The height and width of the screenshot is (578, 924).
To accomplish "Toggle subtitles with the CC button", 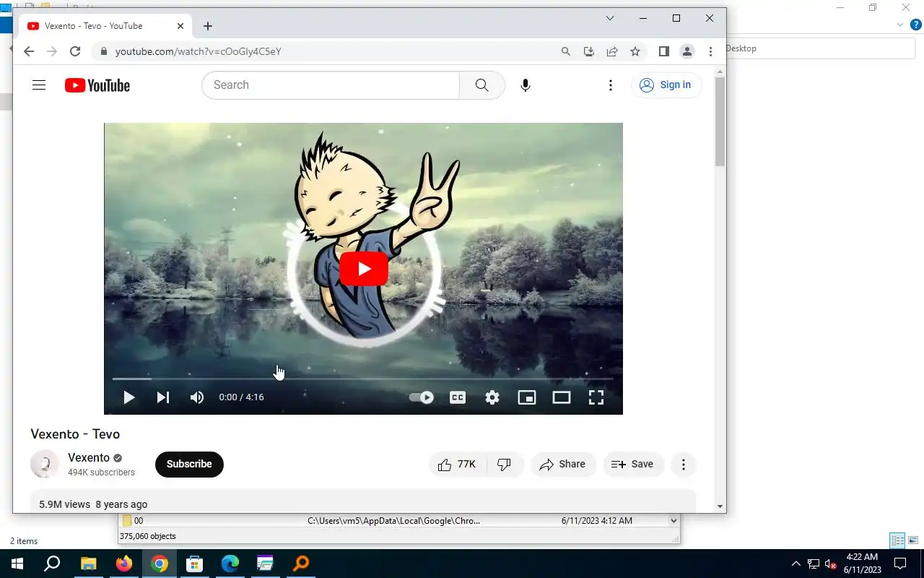I will (458, 397).
